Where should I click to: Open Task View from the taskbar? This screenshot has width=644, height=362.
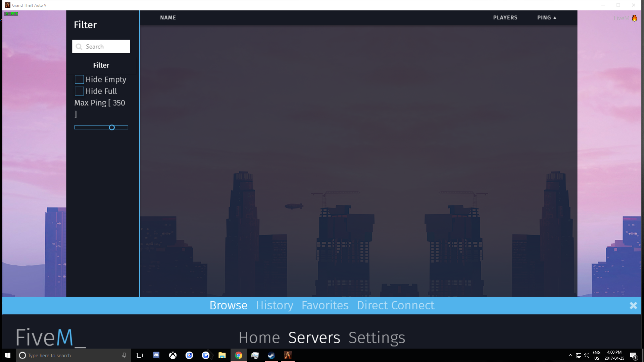[x=139, y=355]
